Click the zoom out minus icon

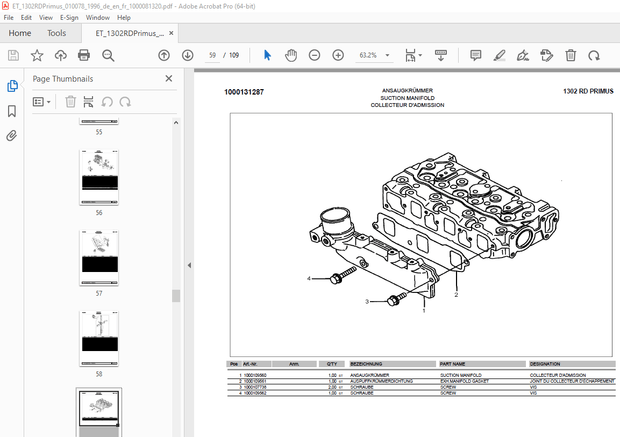313,55
